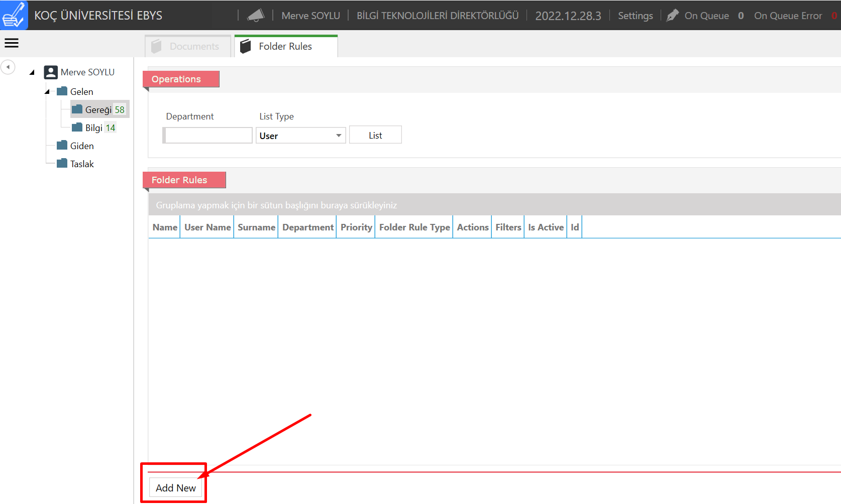This screenshot has height=504, width=841.
Task: Select the Giden folder icon
Action: [62, 146]
